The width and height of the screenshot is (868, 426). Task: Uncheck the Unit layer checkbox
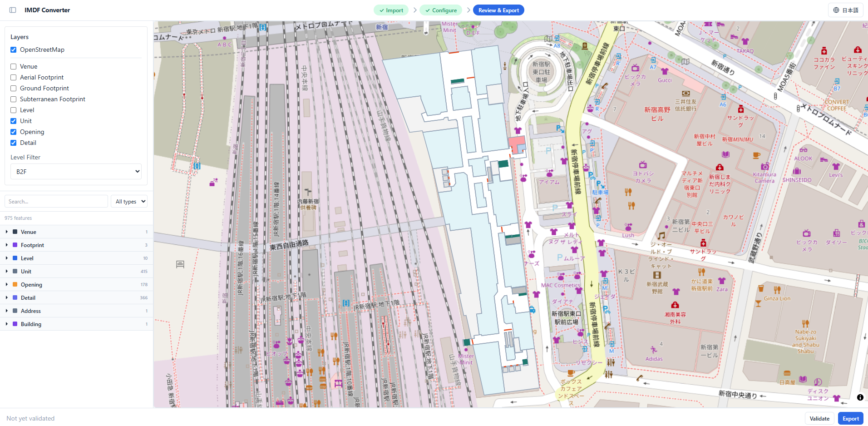coord(14,121)
